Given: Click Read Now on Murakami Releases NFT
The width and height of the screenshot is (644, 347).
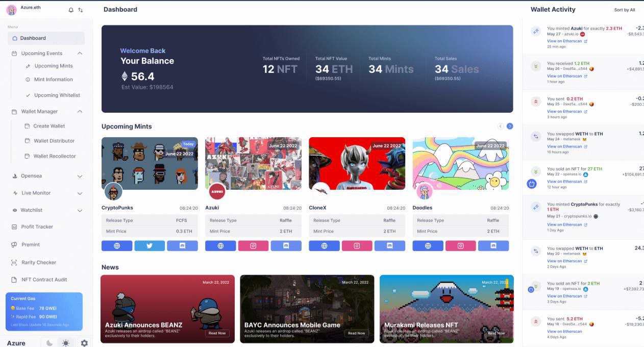Looking at the screenshot, I should pos(496,333).
